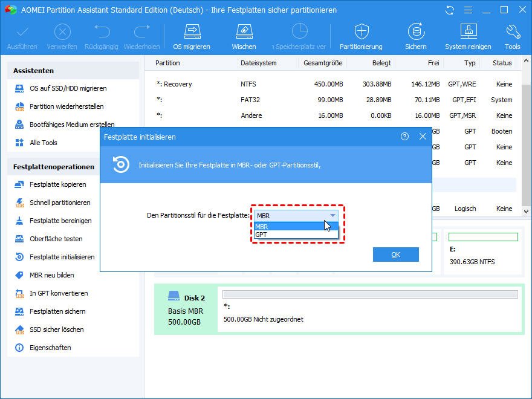Select the Recovery partition row
This screenshot has height=399, width=532.
click(334, 84)
